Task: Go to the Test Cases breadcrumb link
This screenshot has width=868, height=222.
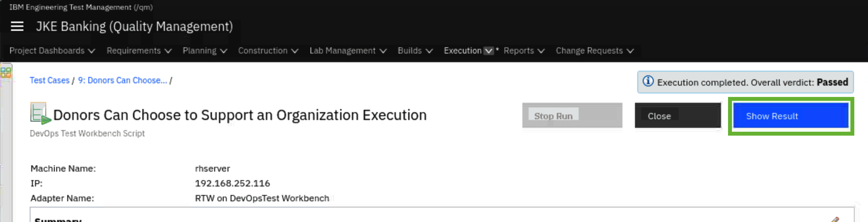Action: coord(50,81)
